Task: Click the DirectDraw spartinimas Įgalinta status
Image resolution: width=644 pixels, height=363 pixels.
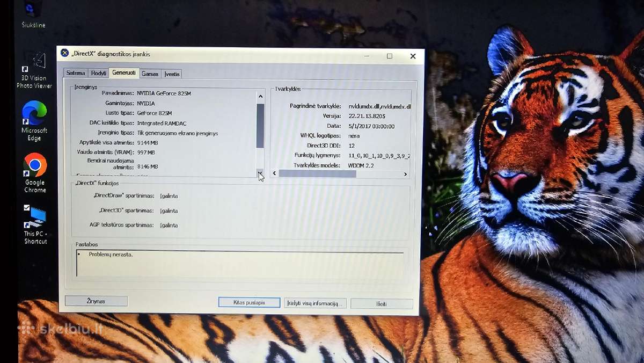Action: click(x=169, y=196)
